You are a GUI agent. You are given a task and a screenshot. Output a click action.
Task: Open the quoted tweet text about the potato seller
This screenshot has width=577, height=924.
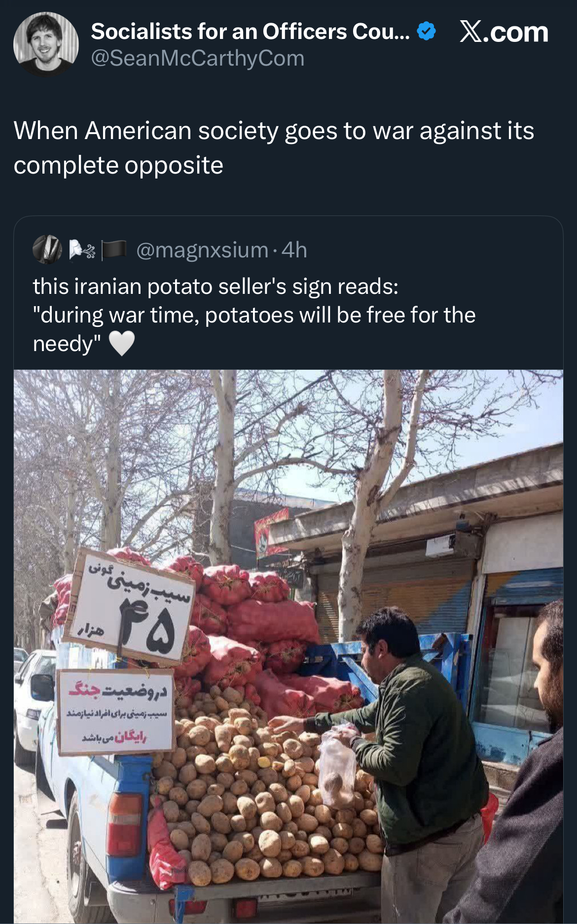pyautogui.click(x=254, y=315)
